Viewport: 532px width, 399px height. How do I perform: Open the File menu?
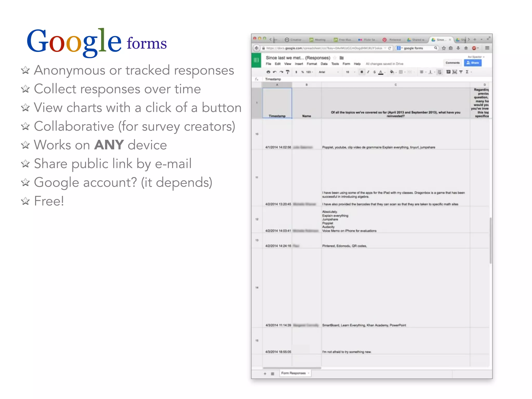tap(268, 64)
